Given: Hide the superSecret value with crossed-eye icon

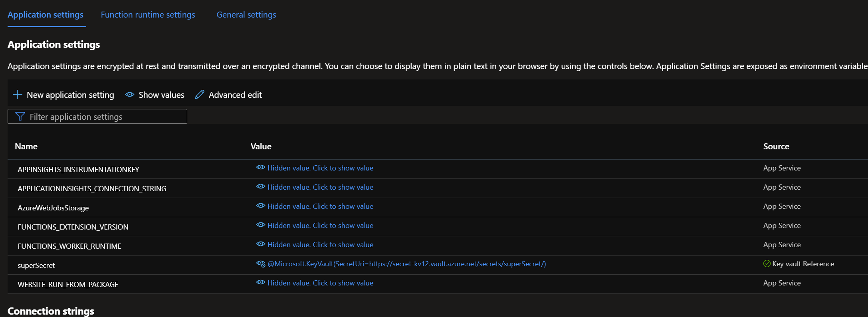Looking at the screenshot, I should tap(261, 264).
